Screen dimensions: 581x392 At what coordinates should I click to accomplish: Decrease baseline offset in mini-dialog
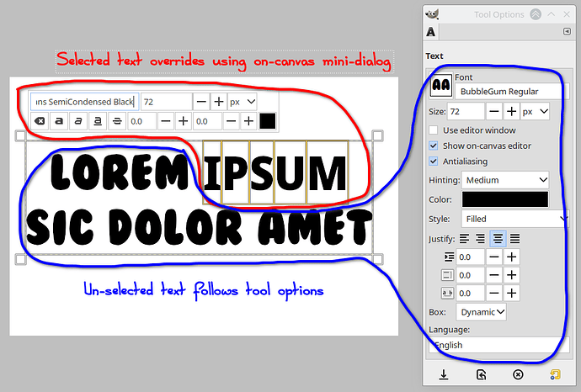(x=166, y=121)
